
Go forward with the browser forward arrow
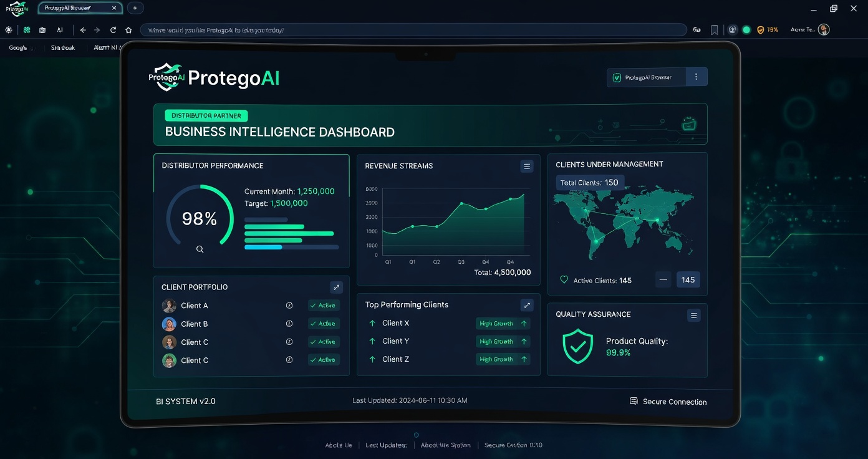click(97, 30)
